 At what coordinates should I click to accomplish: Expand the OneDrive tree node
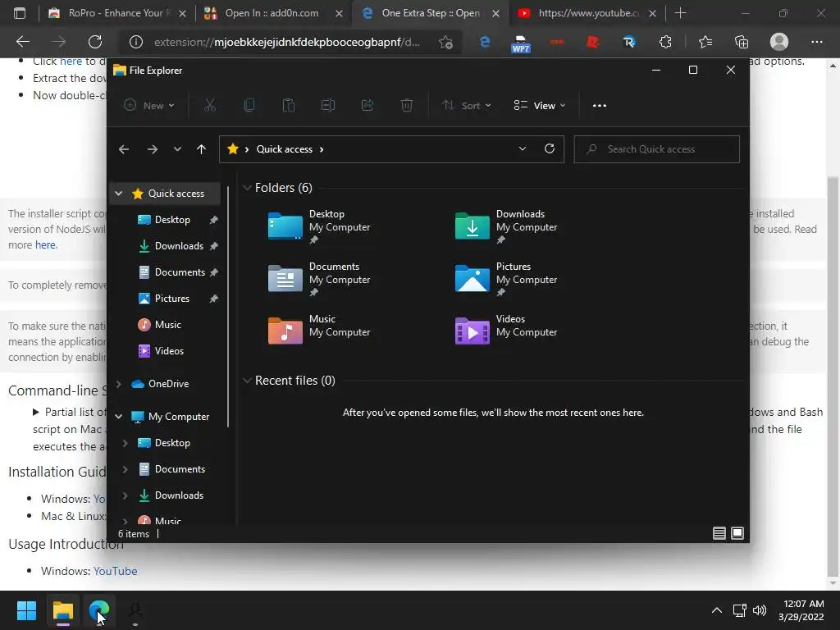click(x=118, y=384)
